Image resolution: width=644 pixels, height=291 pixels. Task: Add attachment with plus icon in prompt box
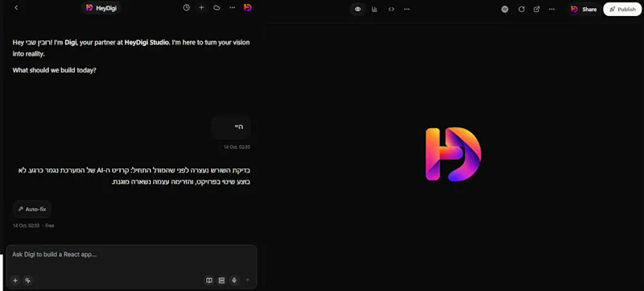15,281
